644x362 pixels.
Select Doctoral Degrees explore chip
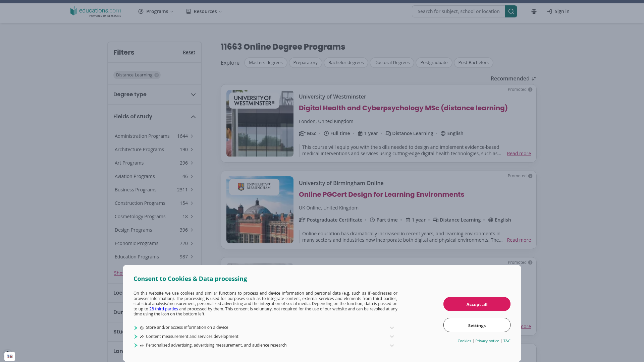392,63
